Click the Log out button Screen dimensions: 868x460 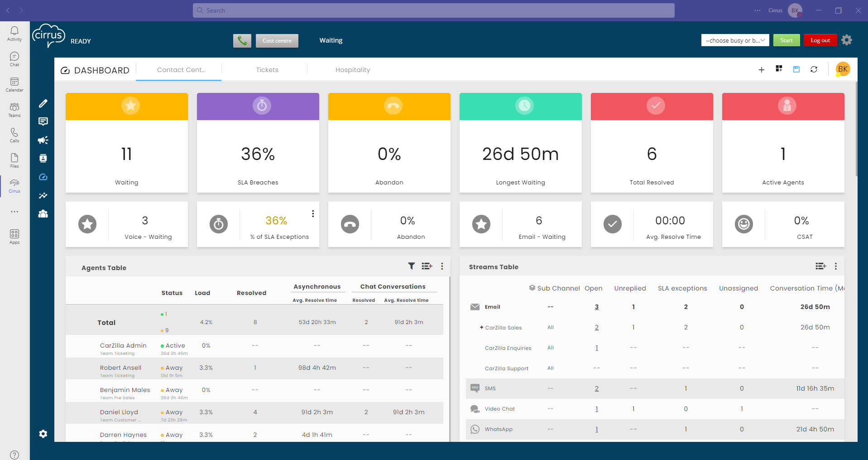(x=820, y=40)
